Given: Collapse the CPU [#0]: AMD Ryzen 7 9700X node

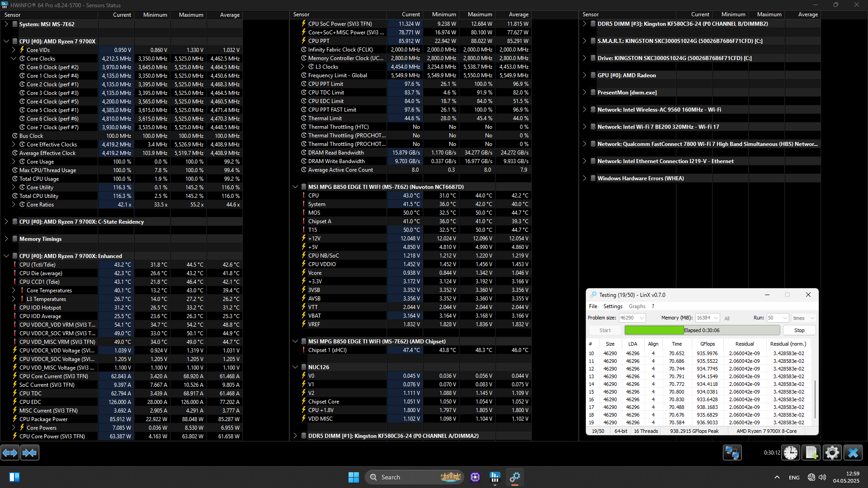Looking at the screenshot, I should tap(6, 41).
